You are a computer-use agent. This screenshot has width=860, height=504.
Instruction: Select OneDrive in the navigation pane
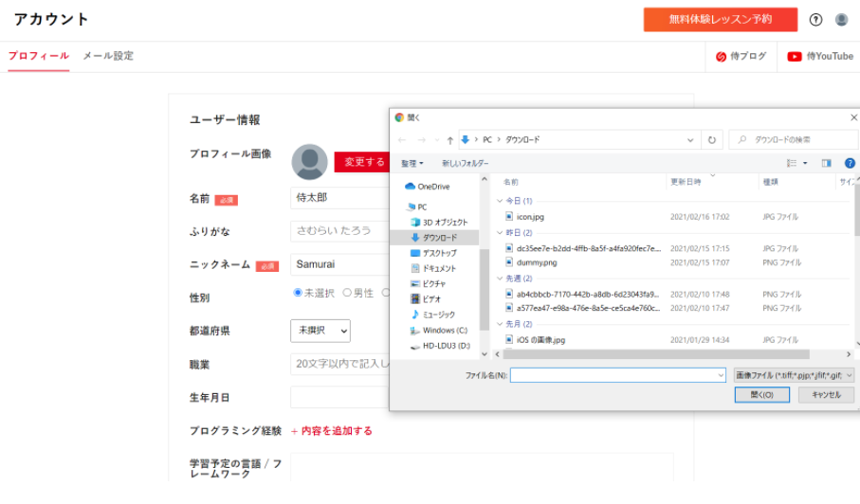[432, 187]
